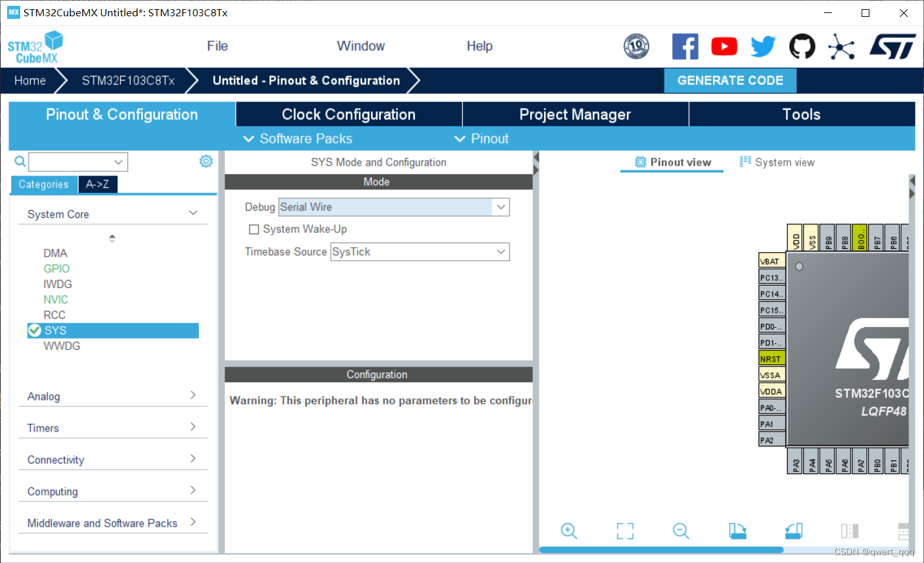Switch to Tools tab
Image resolution: width=924 pixels, height=563 pixels.
tap(802, 114)
